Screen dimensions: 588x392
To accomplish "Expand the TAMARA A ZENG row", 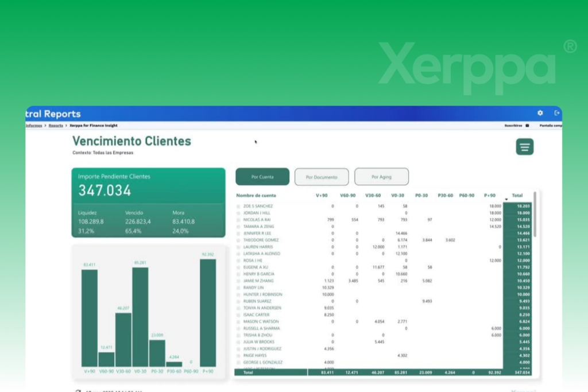I will (x=238, y=227).
